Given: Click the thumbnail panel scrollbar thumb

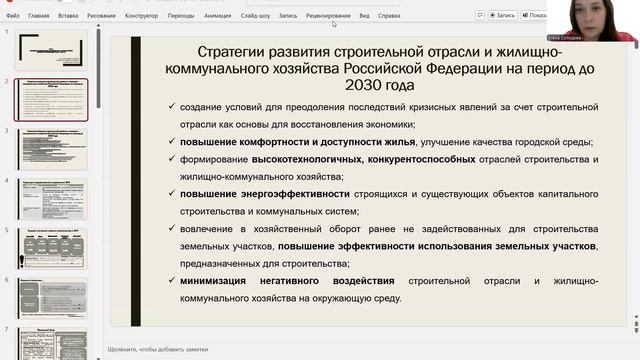Looking at the screenshot, I should pos(98,68).
